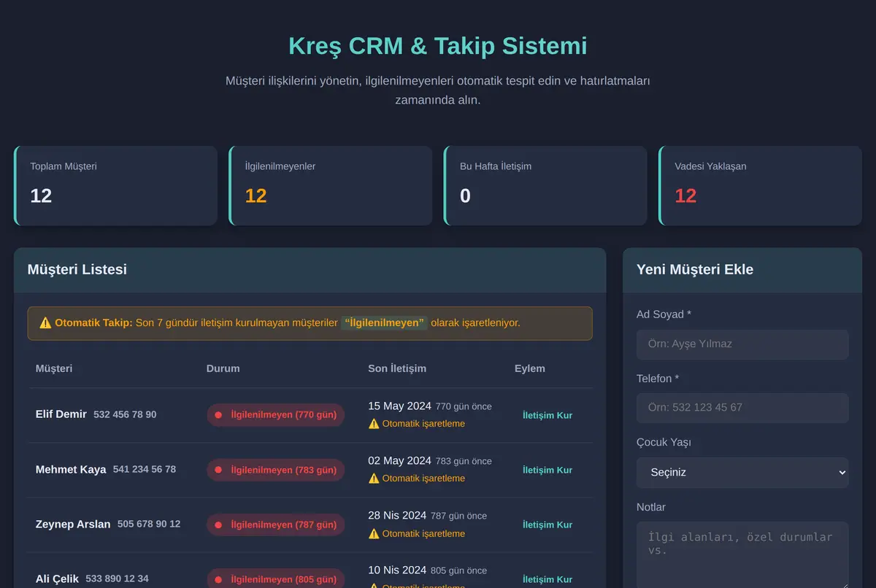This screenshot has width=876, height=588.
Task: Click '787 gün önce' text
Action: 458,516
